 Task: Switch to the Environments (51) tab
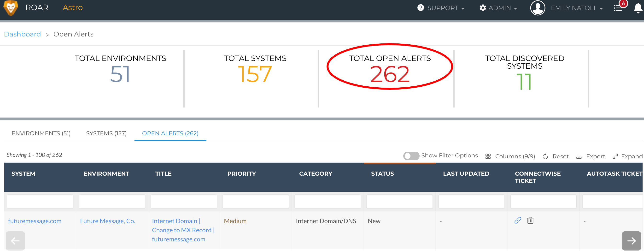(41, 133)
